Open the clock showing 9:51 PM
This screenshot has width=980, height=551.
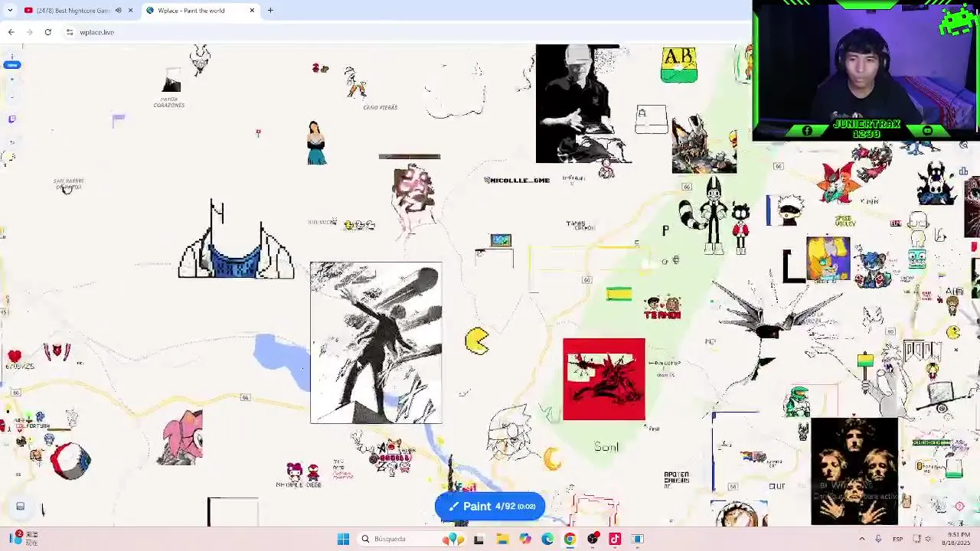[955, 539]
